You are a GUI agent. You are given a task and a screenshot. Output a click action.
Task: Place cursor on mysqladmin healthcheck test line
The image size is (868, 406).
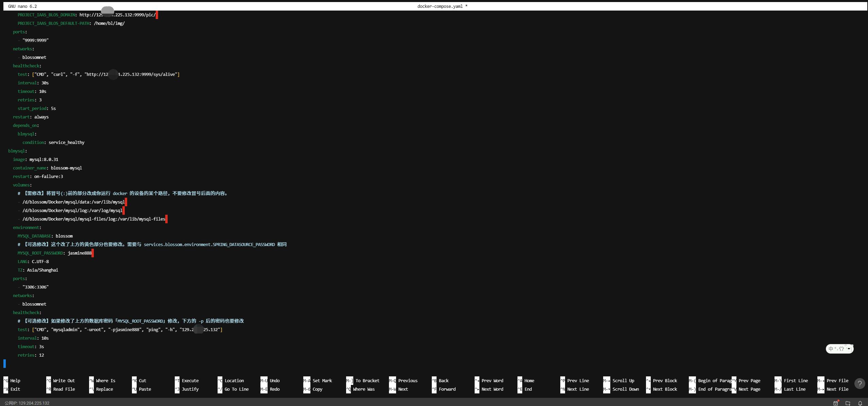coord(120,329)
